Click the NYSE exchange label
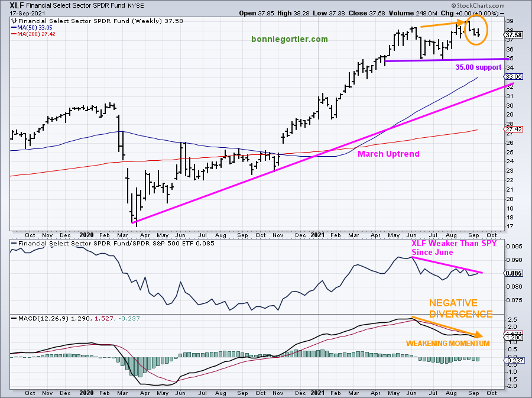 point(136,6)
